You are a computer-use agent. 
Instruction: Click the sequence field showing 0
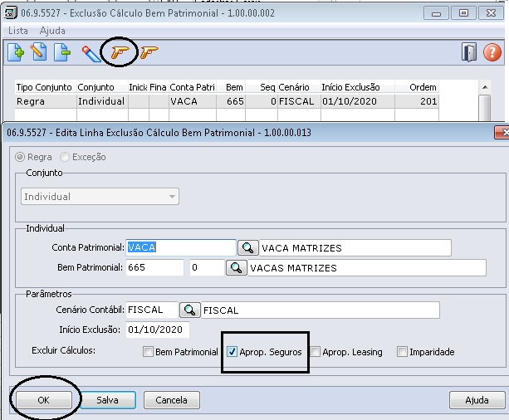[207, 267]
